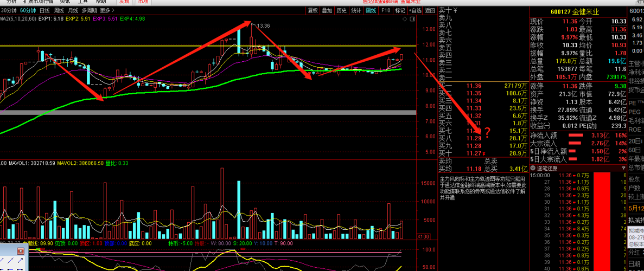Click the X100 volume scale marker

click(423, 236)
